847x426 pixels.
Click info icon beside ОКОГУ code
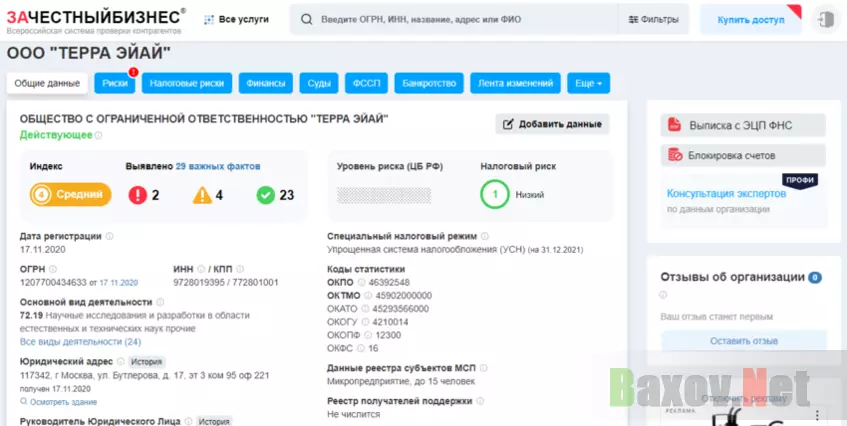365,322
